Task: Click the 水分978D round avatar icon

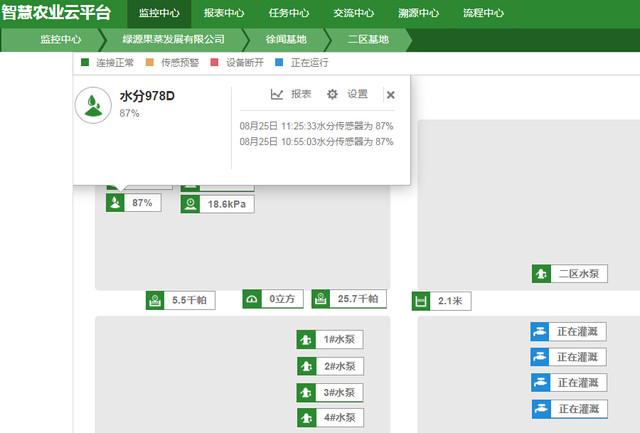Action: pos(93,104)
